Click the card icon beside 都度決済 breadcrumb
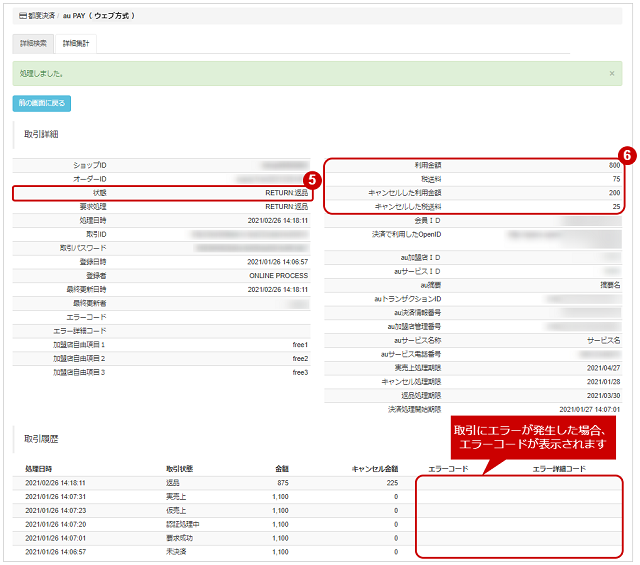The width and height of the screenshot is (640, 565). (x=23, y=16)
